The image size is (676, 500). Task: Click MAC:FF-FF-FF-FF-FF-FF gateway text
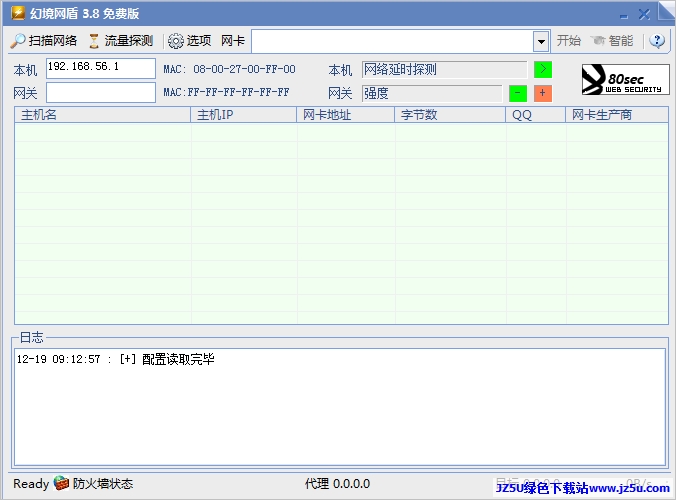[226, 92]
